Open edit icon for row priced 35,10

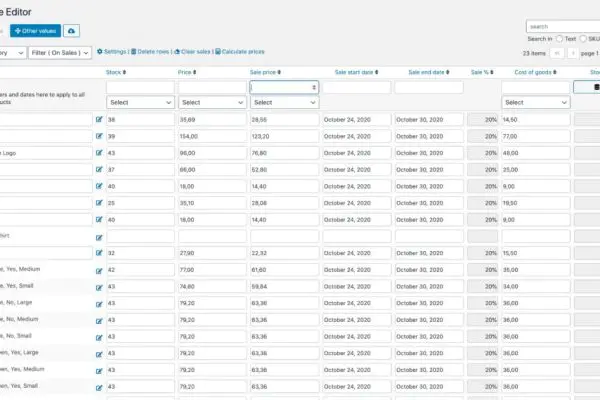(99, 203)
